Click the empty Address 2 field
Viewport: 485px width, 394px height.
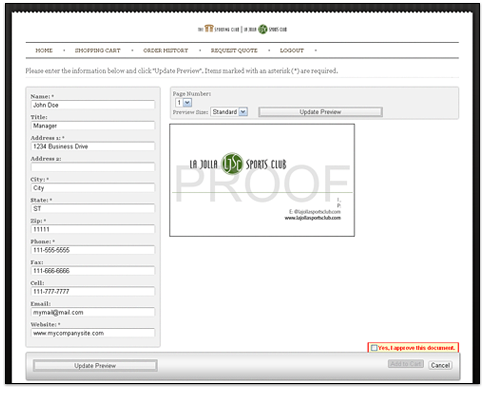[x=93, y=167]
